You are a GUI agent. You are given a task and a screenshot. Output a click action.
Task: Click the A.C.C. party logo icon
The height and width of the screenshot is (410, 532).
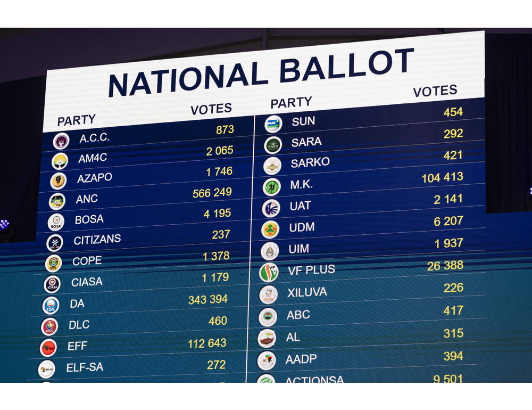(x=61, y=141)
